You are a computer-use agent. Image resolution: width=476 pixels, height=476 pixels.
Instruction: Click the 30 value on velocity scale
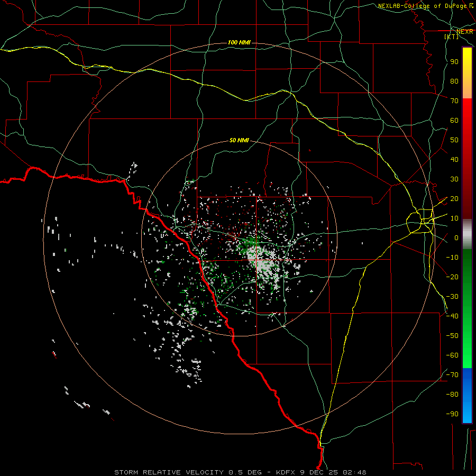click(454, 179)
